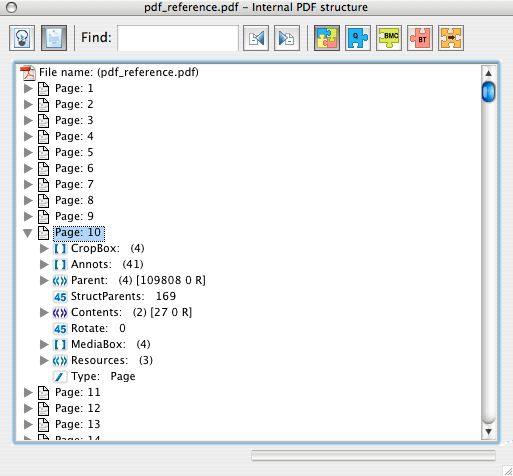
Task: Select the Page: 13 label
Action: tap(78, 424)
